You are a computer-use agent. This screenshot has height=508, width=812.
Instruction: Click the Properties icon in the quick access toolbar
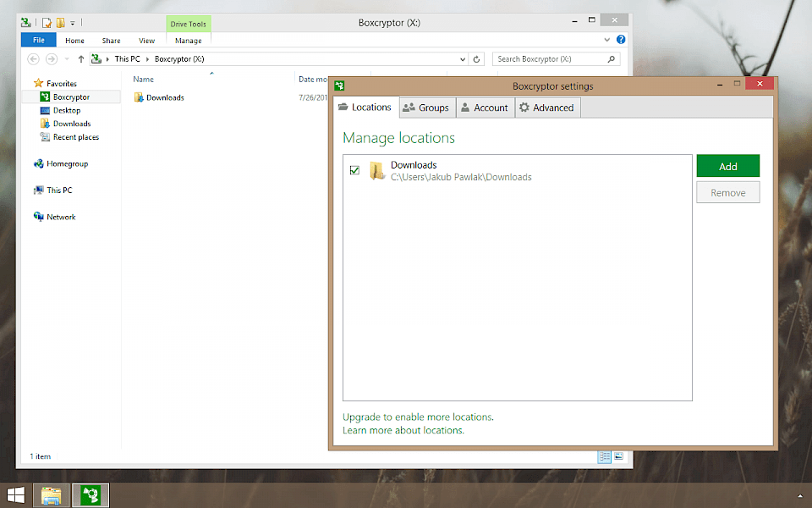coord(47,23)
